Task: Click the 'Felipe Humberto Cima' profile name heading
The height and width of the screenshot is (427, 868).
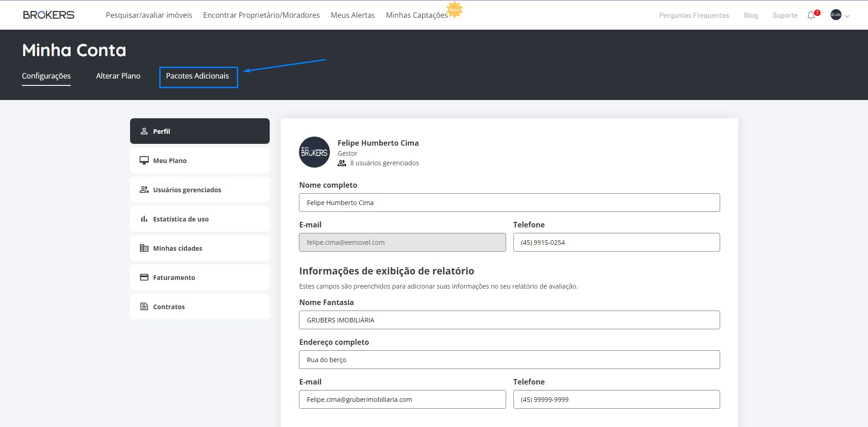Action: (378, 143)
